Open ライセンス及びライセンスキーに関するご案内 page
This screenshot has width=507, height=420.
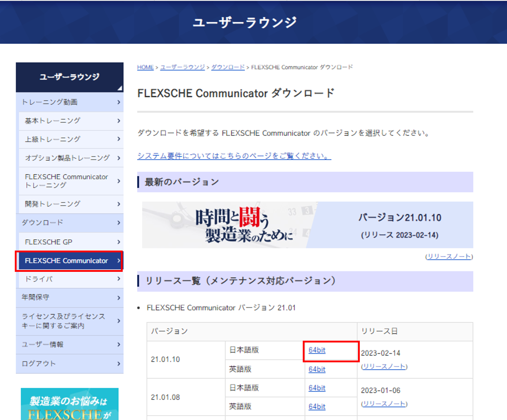pos(64,321)
